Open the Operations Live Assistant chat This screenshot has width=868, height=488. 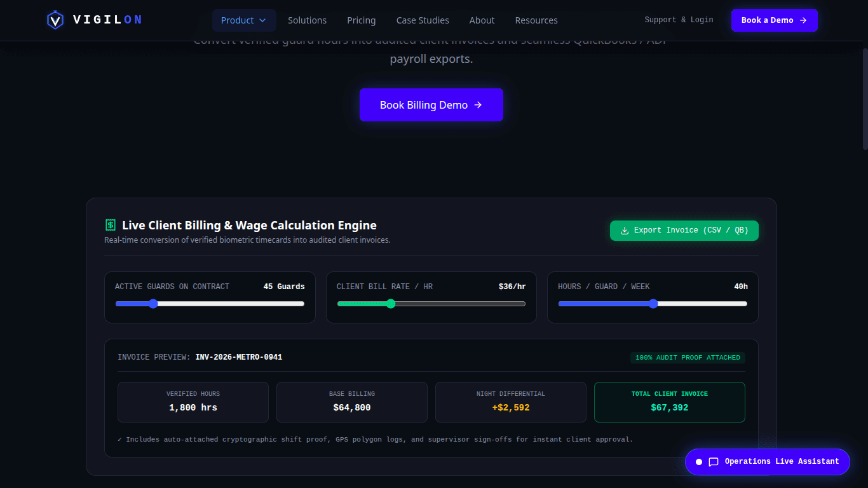click(768, 462)
